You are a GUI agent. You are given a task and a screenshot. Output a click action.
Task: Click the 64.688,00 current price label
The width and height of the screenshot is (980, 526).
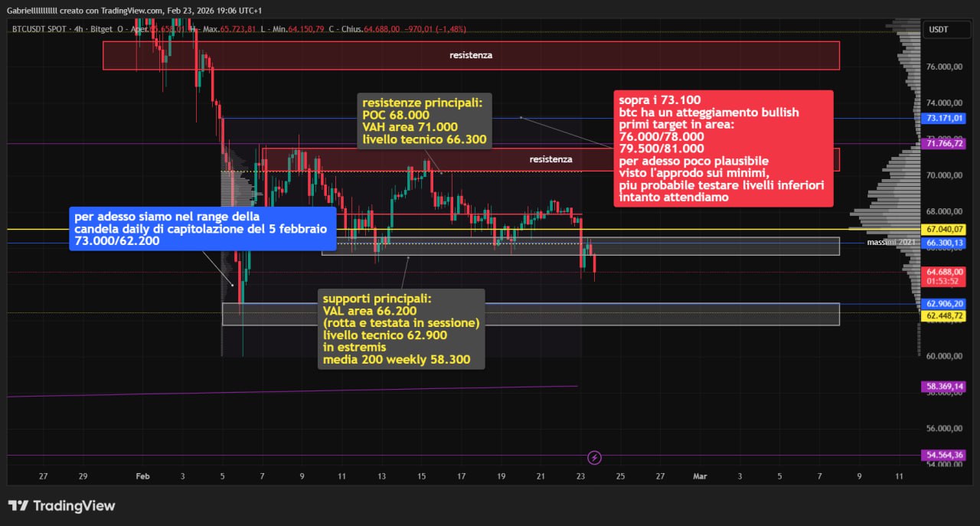click(x=944, y=271)
